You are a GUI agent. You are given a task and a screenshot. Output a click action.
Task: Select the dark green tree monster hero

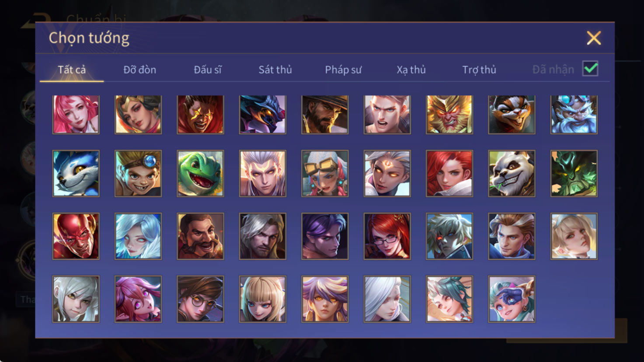tap(574, 173)
